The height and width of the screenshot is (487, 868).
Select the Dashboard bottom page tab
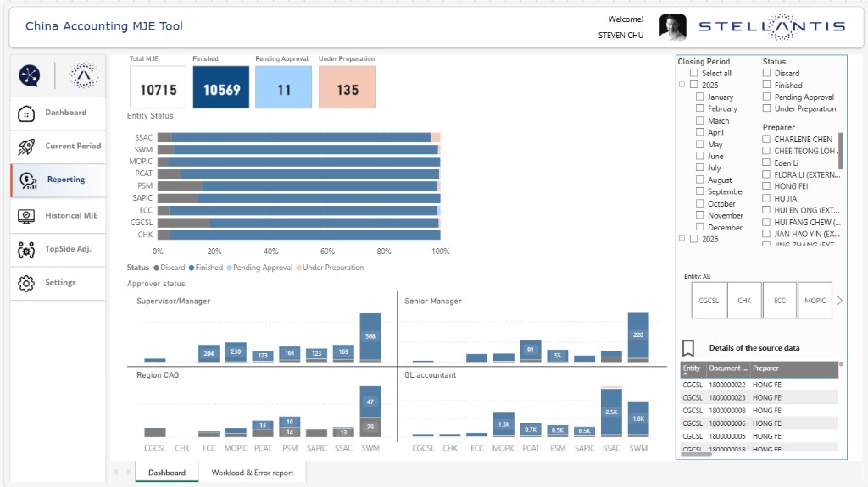167,473
